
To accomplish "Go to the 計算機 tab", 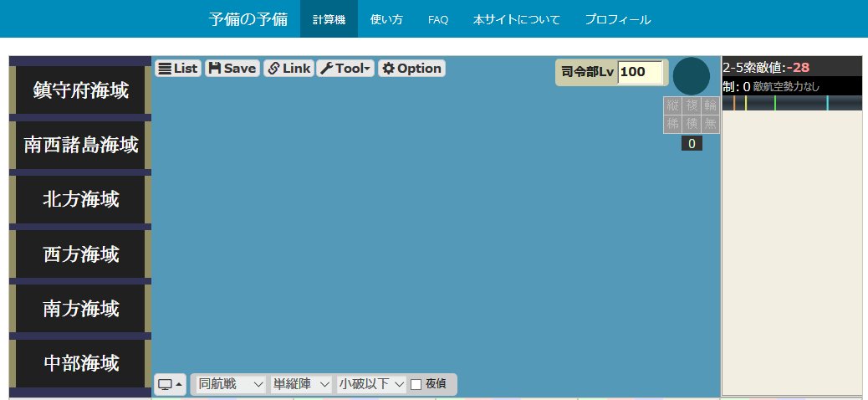I will (329, 19).
